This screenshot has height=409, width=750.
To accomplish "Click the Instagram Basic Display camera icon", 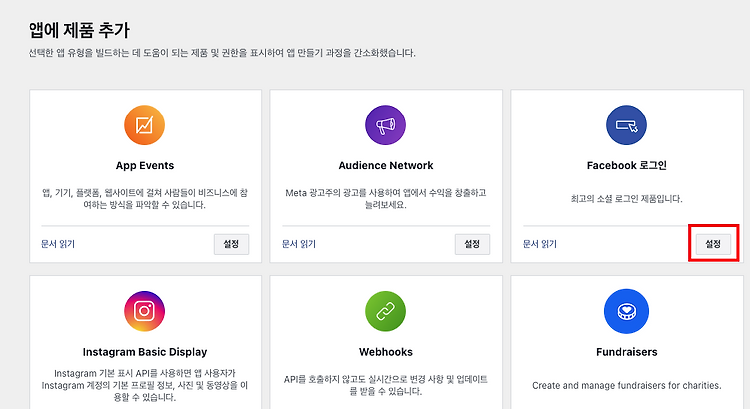I will tap(144, 311).
